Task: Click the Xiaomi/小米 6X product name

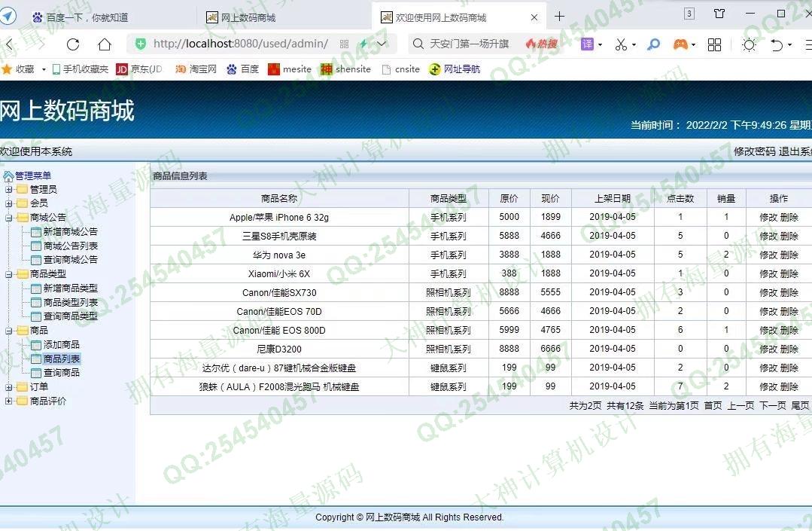Action: (x=279, y=274)
